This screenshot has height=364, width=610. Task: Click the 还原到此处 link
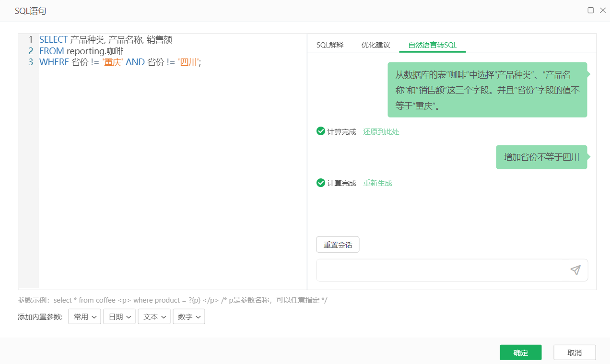tap(381, 131)
